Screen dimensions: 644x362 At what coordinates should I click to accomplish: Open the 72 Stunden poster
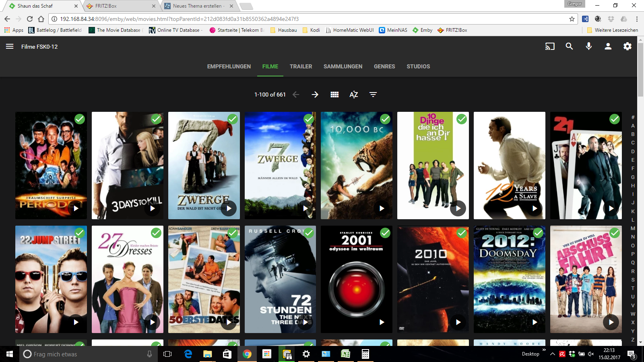click(x=280, y=279)
